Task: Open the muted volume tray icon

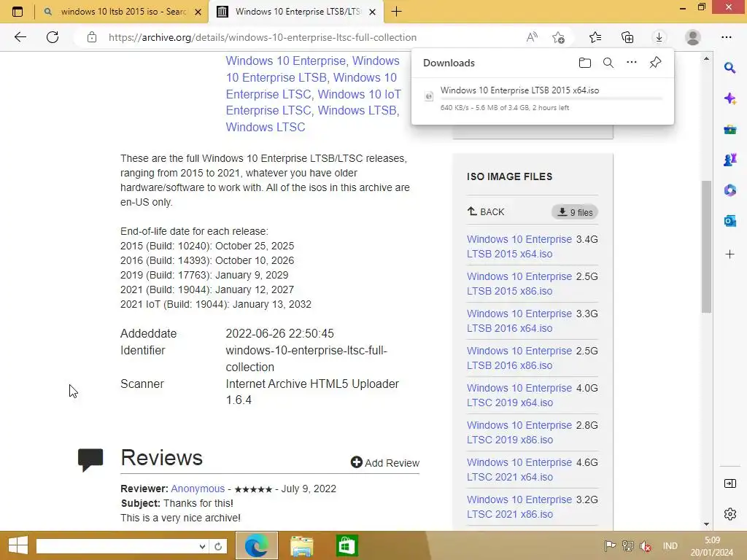Action: [646, 545]
